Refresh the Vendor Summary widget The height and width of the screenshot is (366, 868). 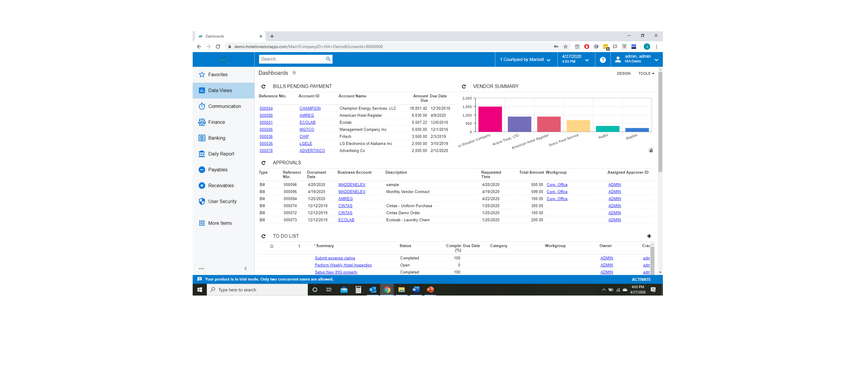tap(464, 86)
